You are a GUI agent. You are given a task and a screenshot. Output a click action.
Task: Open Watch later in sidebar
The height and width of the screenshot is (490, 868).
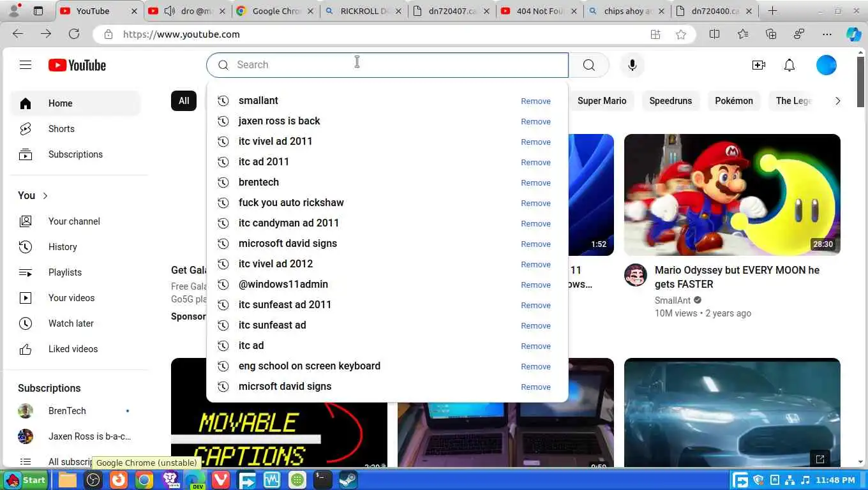[75, 323]
